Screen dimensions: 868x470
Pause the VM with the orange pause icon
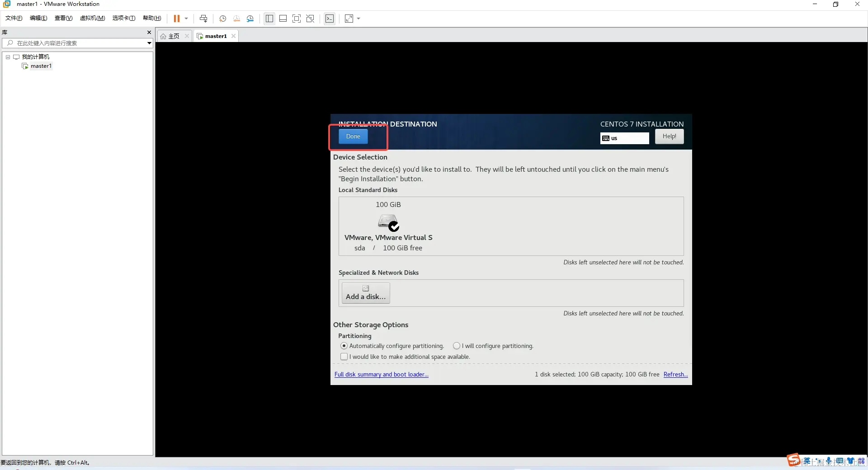(176, 19)
